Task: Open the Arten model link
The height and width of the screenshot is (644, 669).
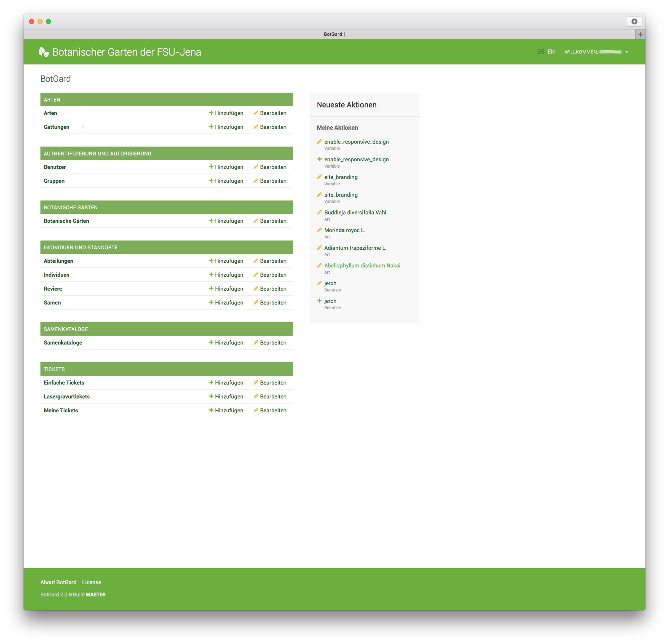Action: pos(51,113)
